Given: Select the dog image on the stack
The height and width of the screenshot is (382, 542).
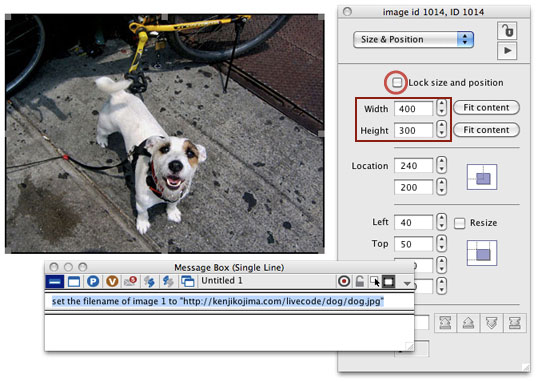Looking at the screenshot, I should 165,134.
